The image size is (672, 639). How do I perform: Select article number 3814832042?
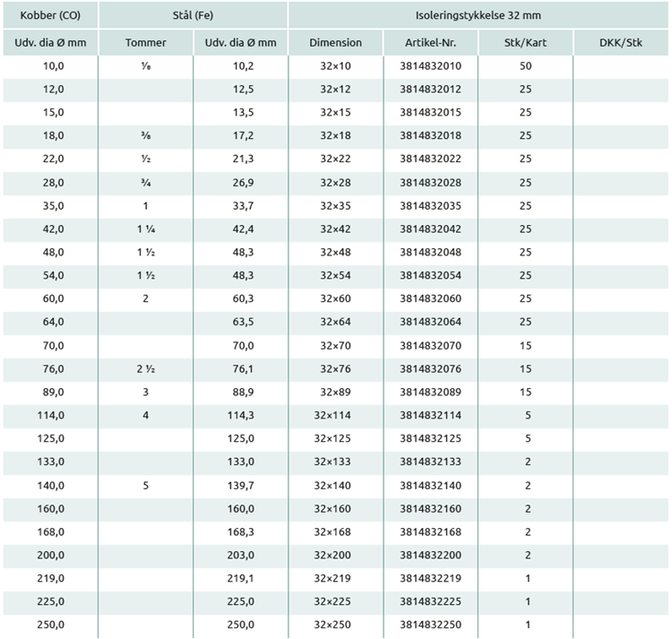[431, 229]
